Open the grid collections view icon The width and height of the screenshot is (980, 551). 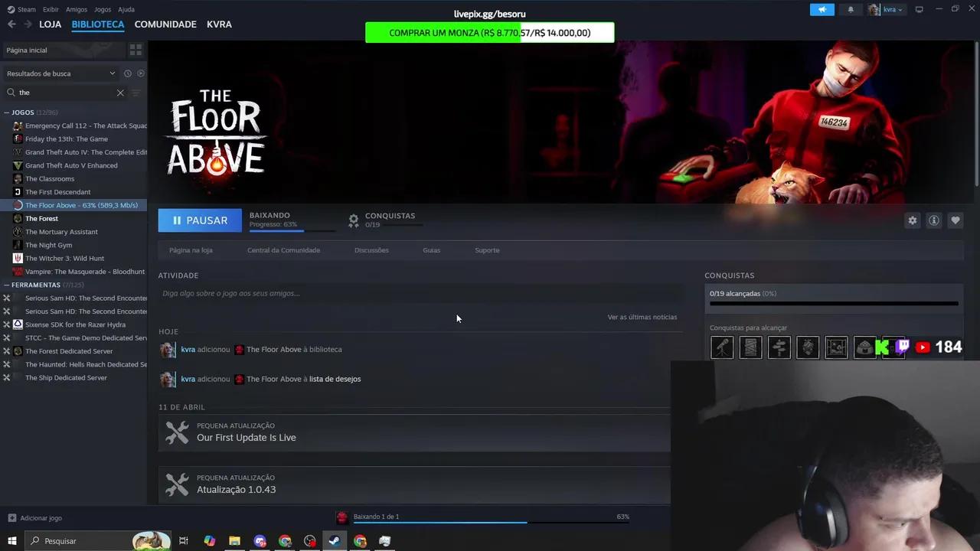point(136,50)
